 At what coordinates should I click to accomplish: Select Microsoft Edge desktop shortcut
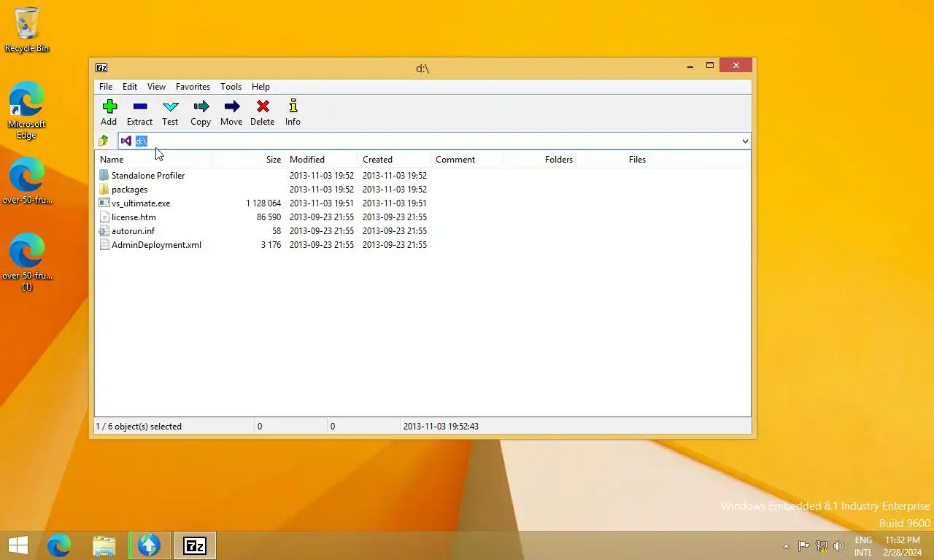click(x=27, y=109)
